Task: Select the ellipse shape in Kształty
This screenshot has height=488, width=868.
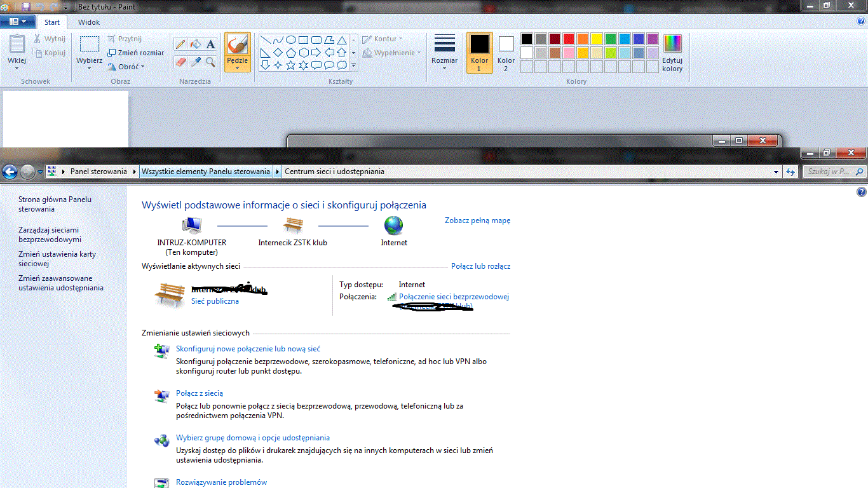Action: (291, 40)
